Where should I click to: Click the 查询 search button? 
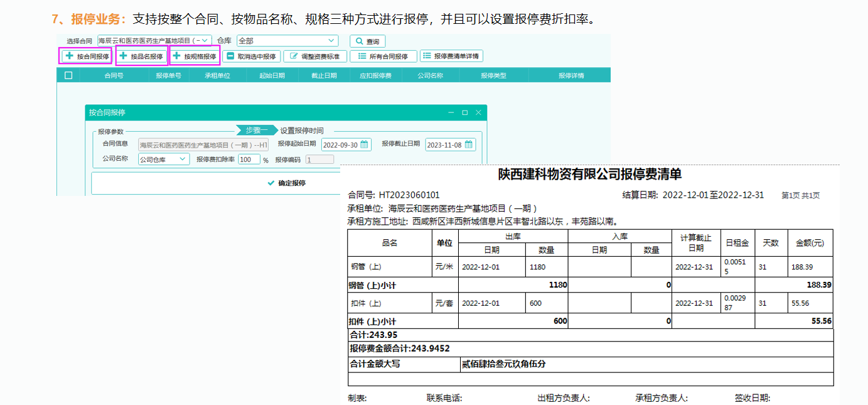tap(367, 41)
